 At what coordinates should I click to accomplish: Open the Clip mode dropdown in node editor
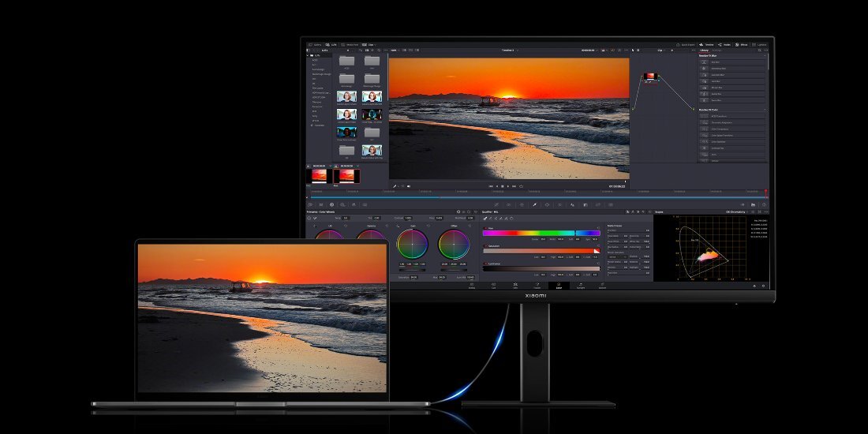point(661,51)
